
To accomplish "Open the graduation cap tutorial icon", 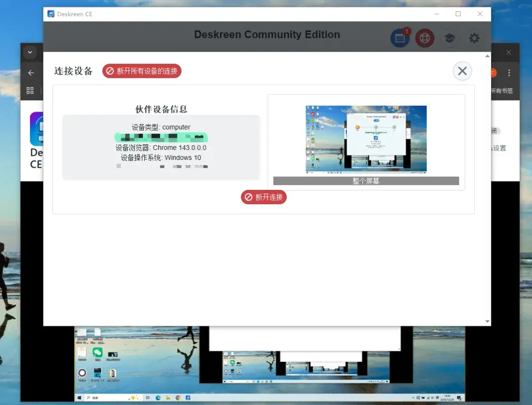I will pyautogui.click(x=450, y=38).
